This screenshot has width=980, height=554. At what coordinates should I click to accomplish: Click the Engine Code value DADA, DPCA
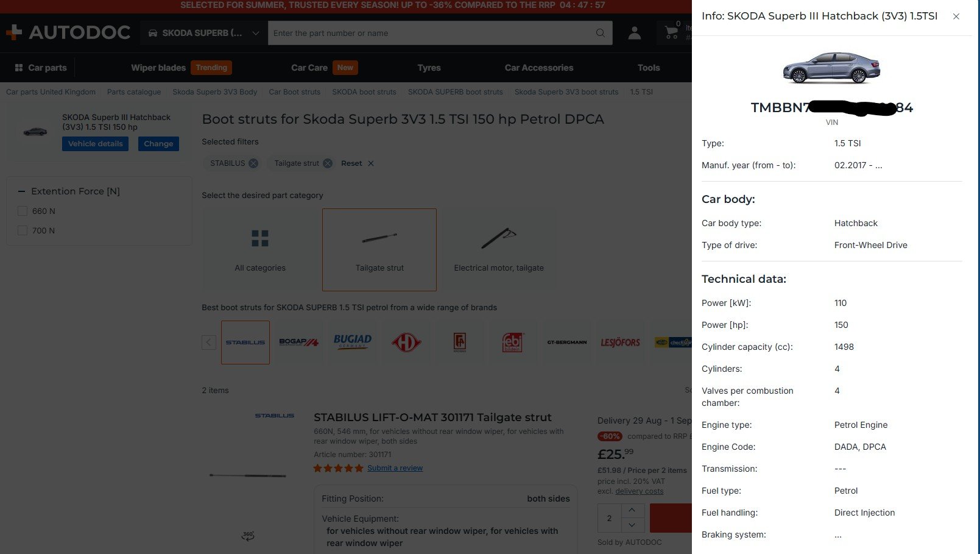pos(860,447)
